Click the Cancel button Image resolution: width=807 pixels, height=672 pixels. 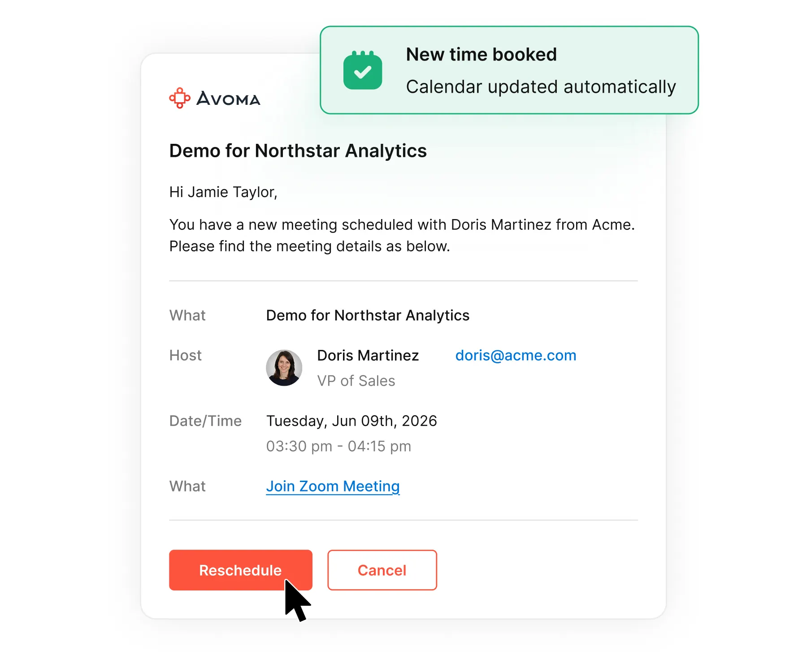382,570
